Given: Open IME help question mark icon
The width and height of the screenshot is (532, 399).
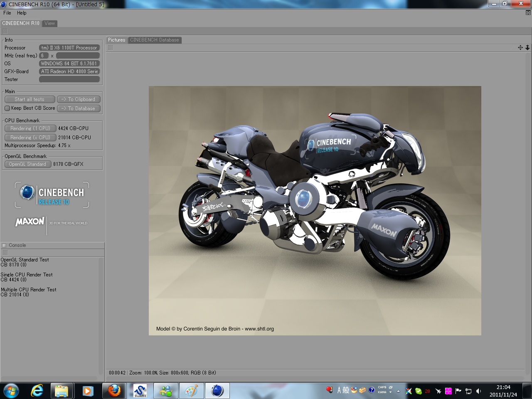Looking at the screenshot, I should 372,390.
